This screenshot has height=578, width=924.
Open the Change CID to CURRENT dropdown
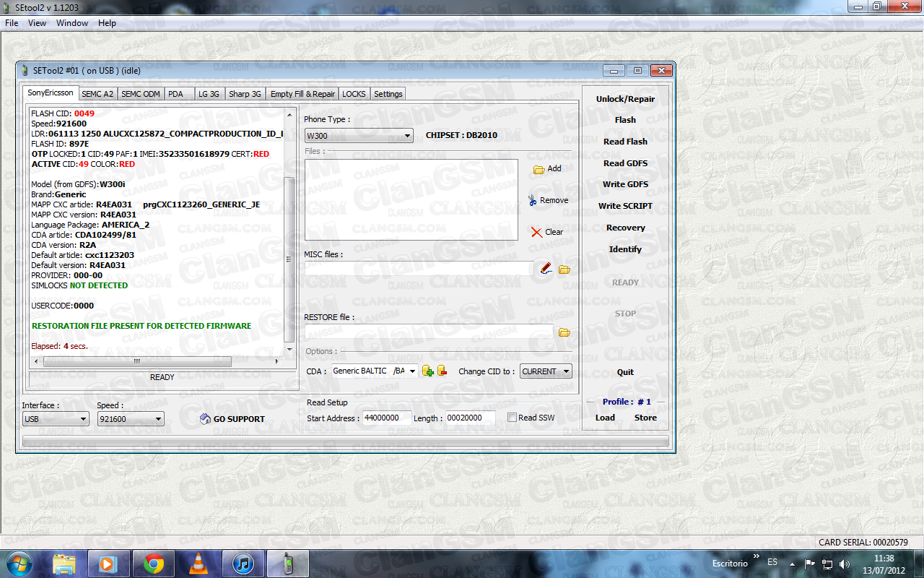[x=566, y=371]
